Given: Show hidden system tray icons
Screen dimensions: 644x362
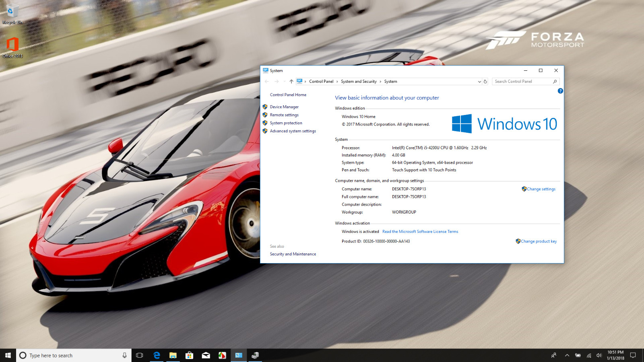Looking at the screenshot, I should click(x=567, y=355).
